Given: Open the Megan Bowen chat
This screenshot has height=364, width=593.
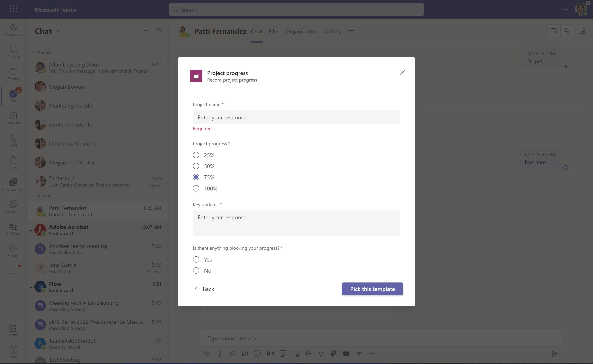Looking at the screenshot, I should point(98,87).
